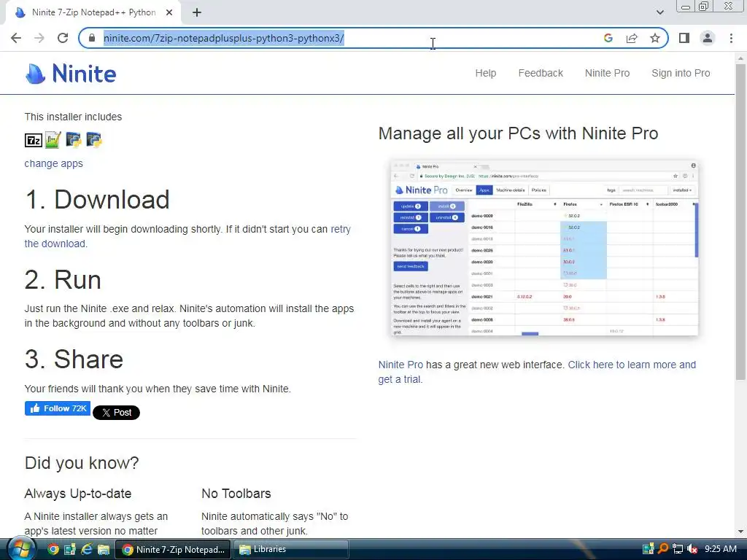Click the address bar URL

click(x=223, y=38)
